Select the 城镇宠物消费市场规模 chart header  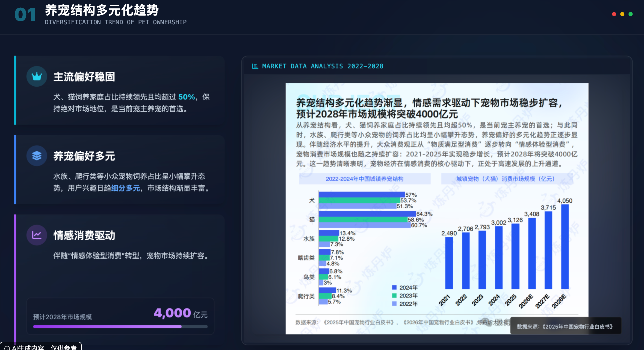point(505,179)
